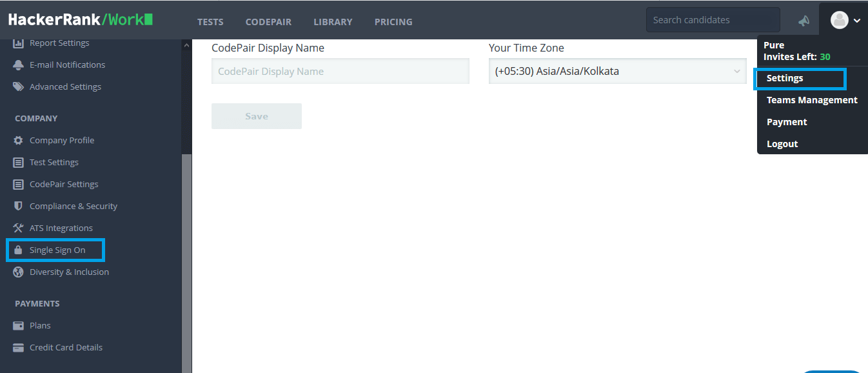Open Report Settings in sidebar
Screen dimensions: 868x373
59,43
